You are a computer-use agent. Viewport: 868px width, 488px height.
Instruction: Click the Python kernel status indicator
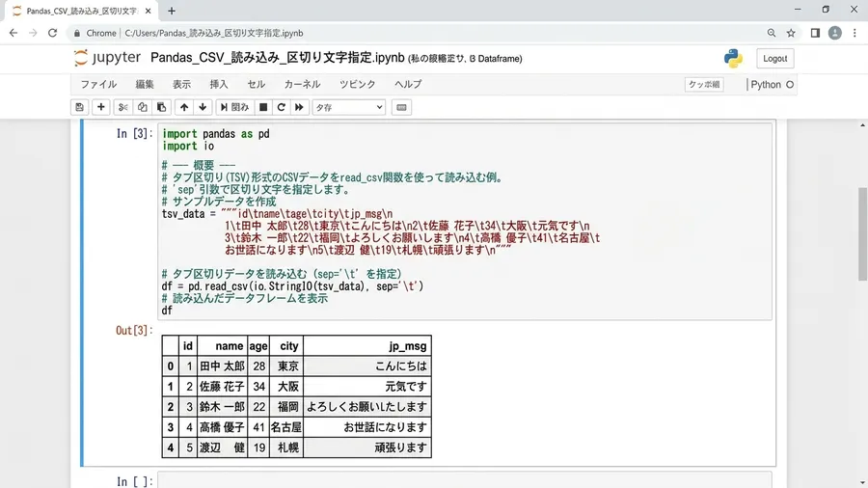773,85
